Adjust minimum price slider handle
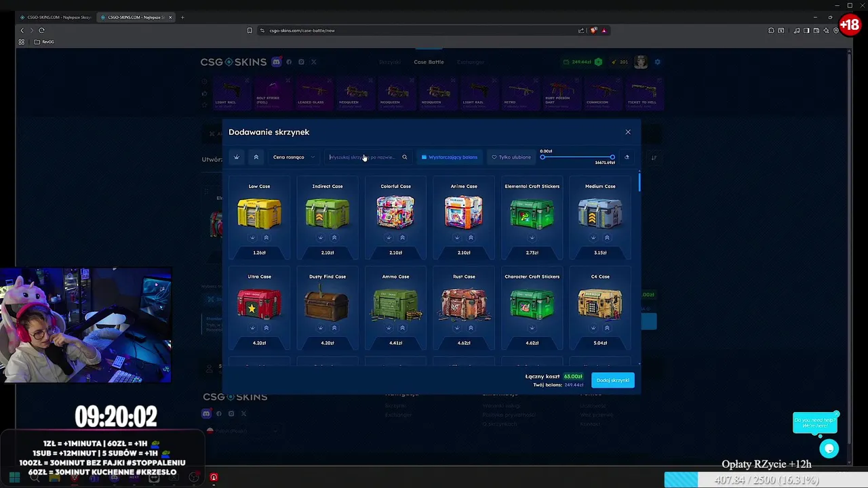 click(542, 157)
